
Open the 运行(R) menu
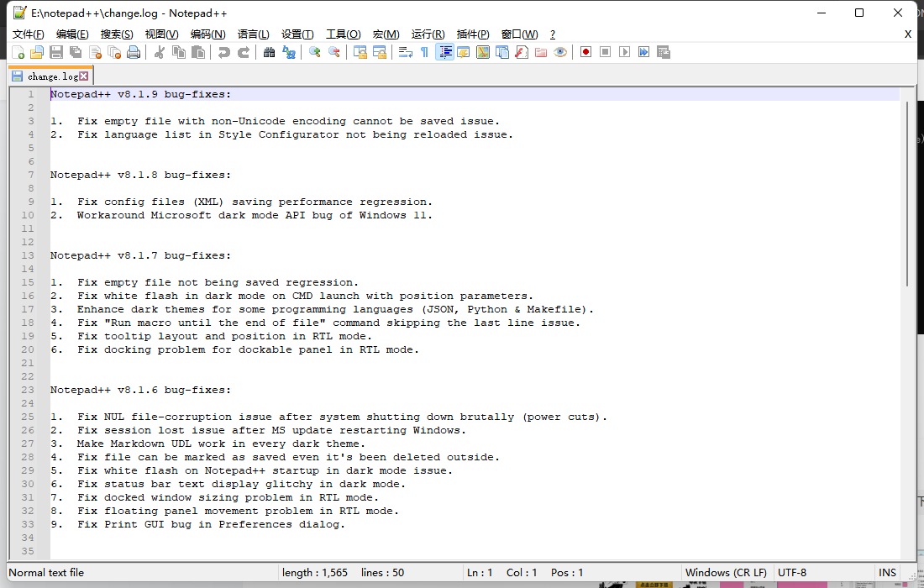tap(428, 34)
